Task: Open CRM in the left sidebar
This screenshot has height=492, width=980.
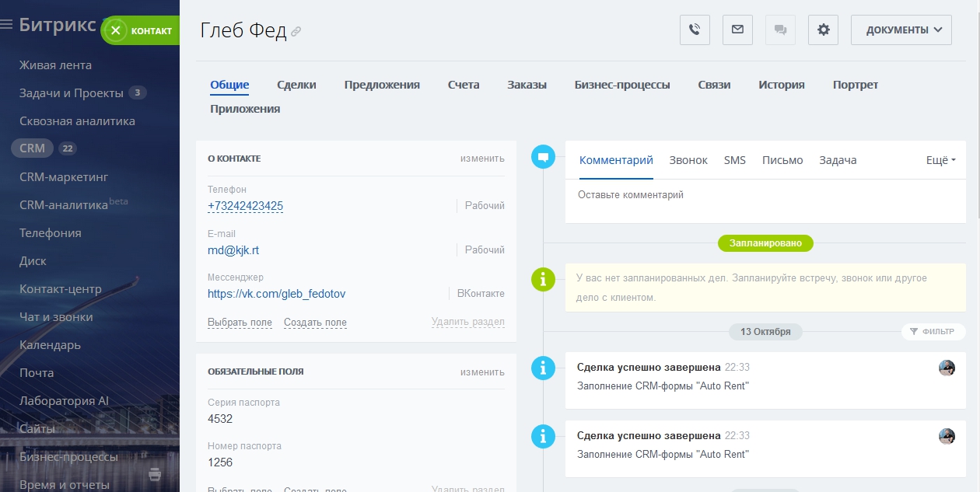Action: click(x=33, y=148)
